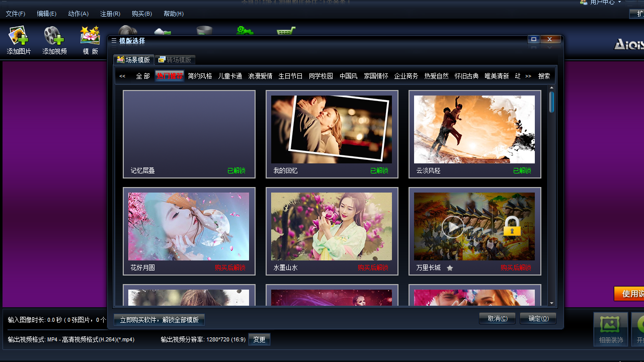Open the 模版 (Templates) panel icon

(x=90, y=40)
